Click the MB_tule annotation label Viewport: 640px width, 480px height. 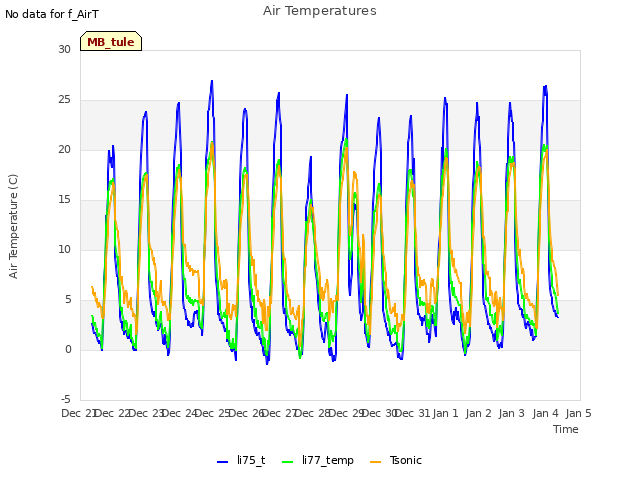(x=111, y=41)
